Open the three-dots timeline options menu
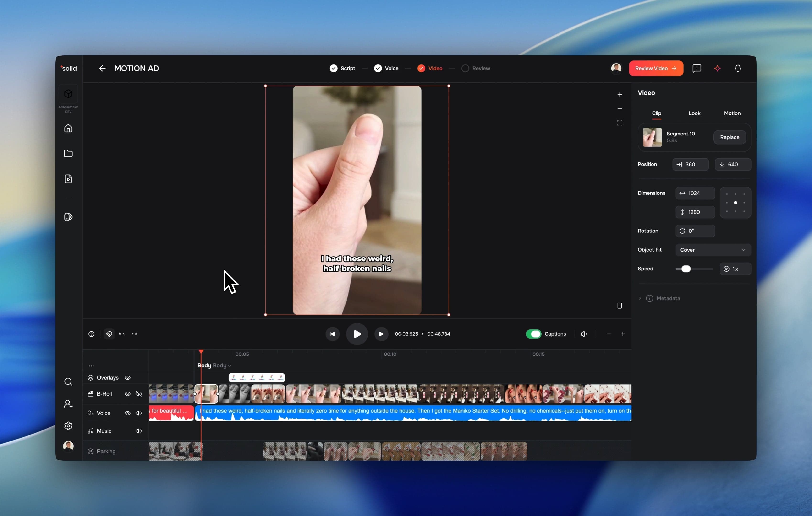812x516 pixels. click(x=91, y=365)
